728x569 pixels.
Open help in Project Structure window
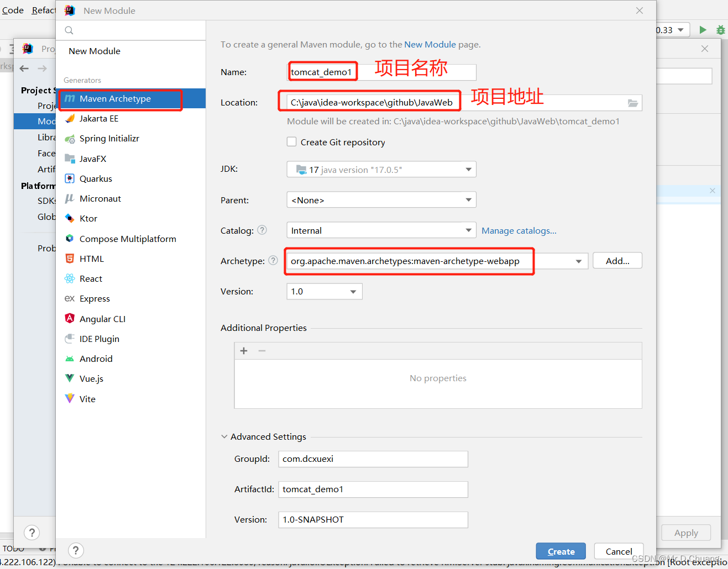tap(32, 533)
